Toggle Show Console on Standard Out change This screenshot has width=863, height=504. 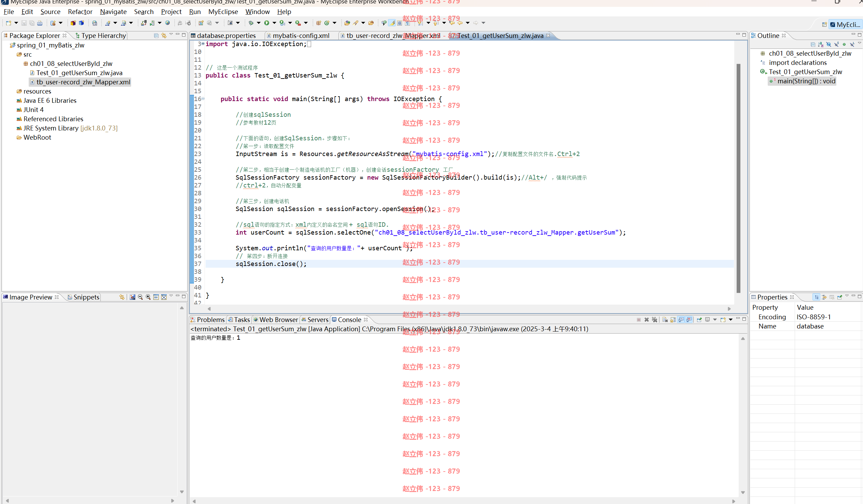[x=681, y=320]
